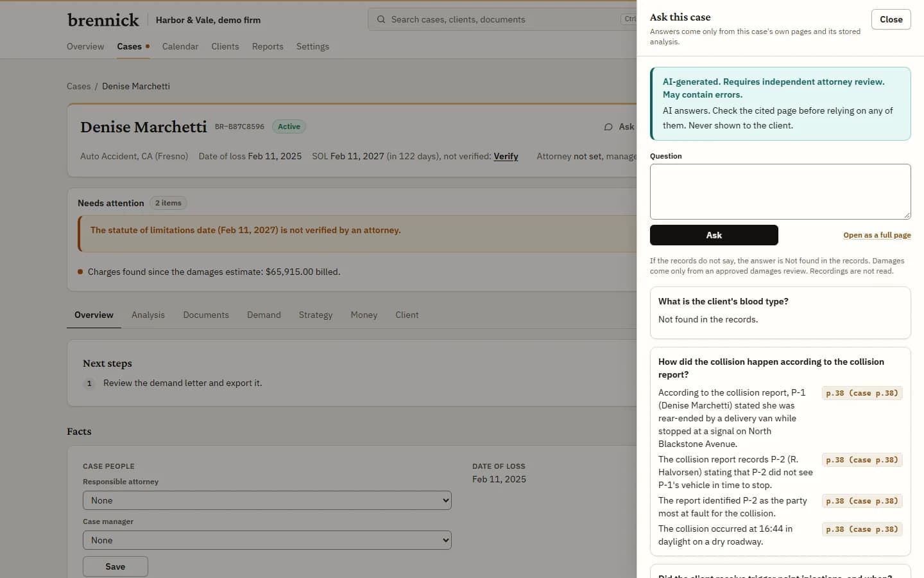The width and height of the screenshot is (924, 578).
Task: Open the Strategy case tab
Action: coord(316,315)
